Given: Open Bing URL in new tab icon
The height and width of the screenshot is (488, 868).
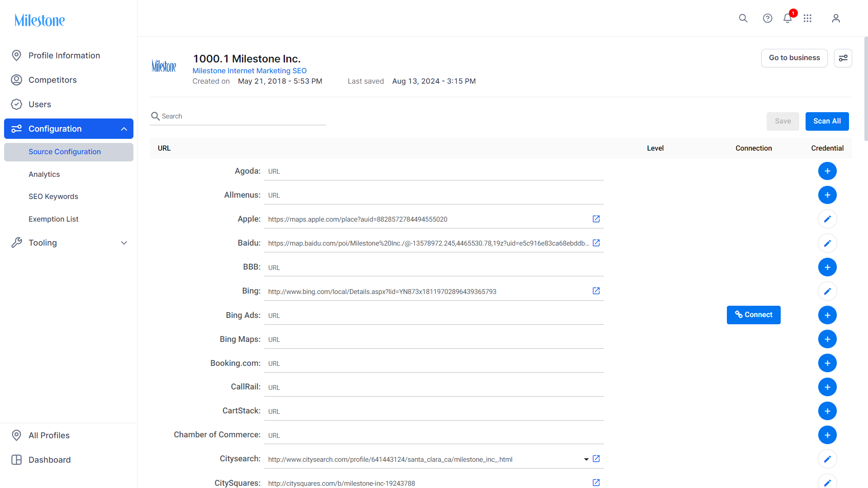Looking at the screenshot, I should pos(596,291).
